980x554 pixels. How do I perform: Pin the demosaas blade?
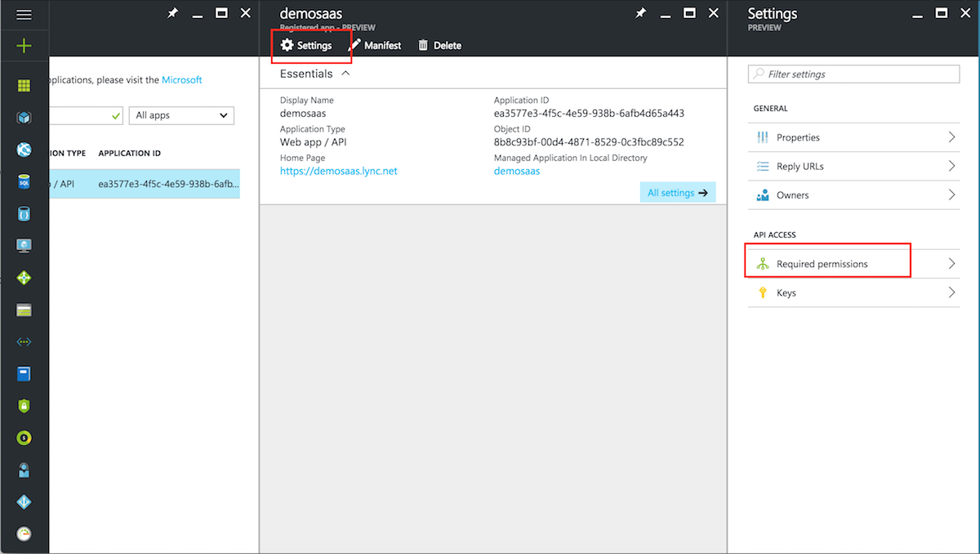(640, 13)
